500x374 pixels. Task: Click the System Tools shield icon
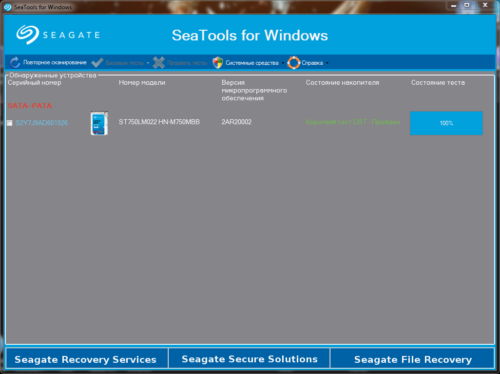tap(218, 63)
